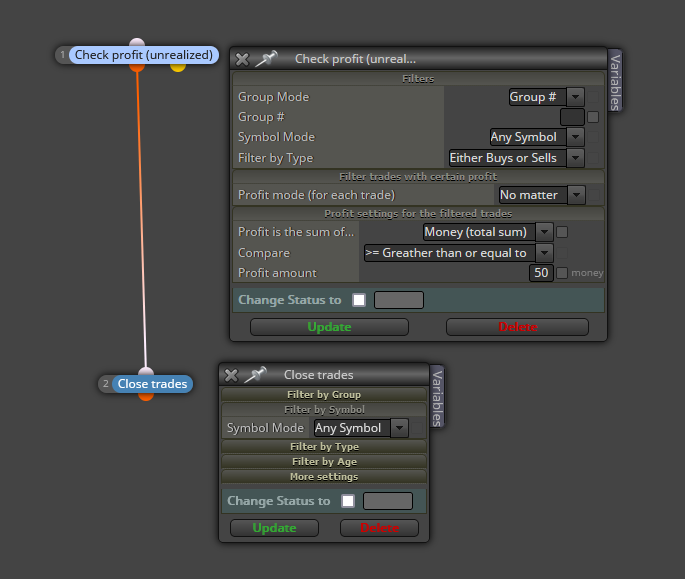Viewport: 685px width, 579px height.
Task: Enable Change Status to in Close trades panel
Action: (348, 501)
